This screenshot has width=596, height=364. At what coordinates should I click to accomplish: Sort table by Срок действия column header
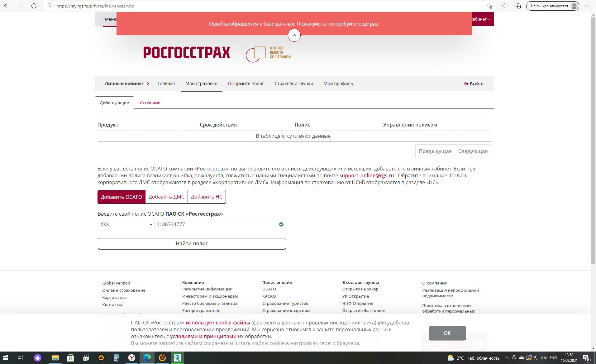click(218, 125)
